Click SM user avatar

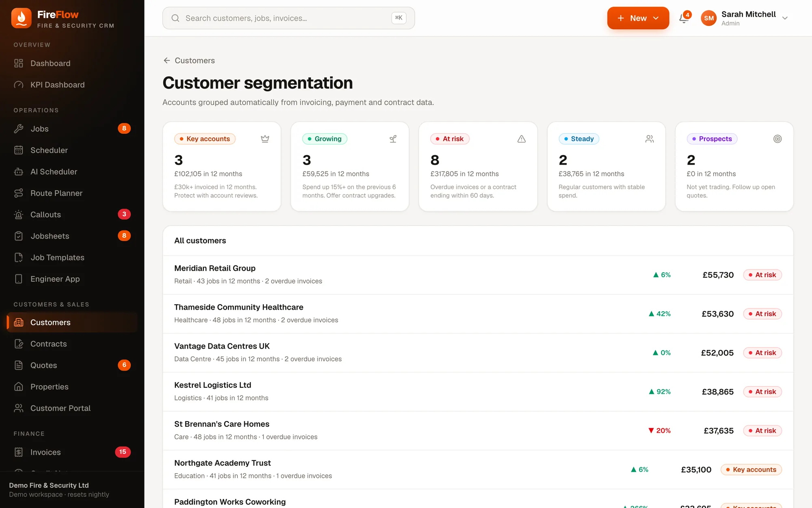(x=709, y=18)
